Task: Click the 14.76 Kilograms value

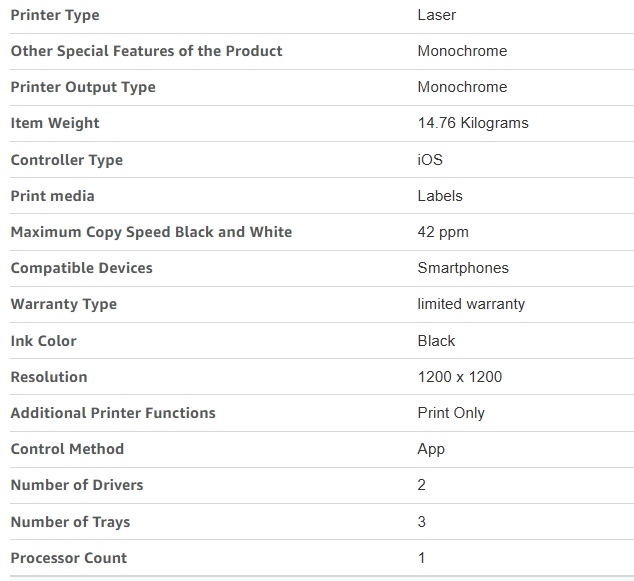Action: click(x=473, y=123)
